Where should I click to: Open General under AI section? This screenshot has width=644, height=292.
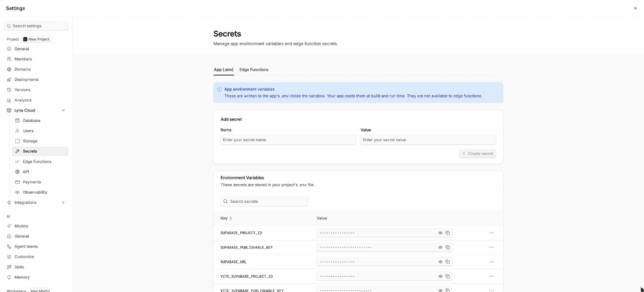point(36,236)
